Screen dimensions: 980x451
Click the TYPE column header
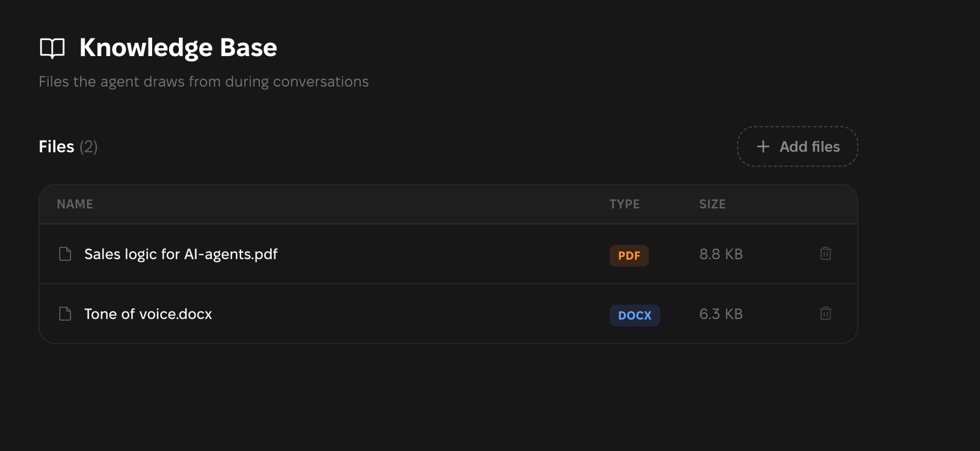(x=625, y=204)
